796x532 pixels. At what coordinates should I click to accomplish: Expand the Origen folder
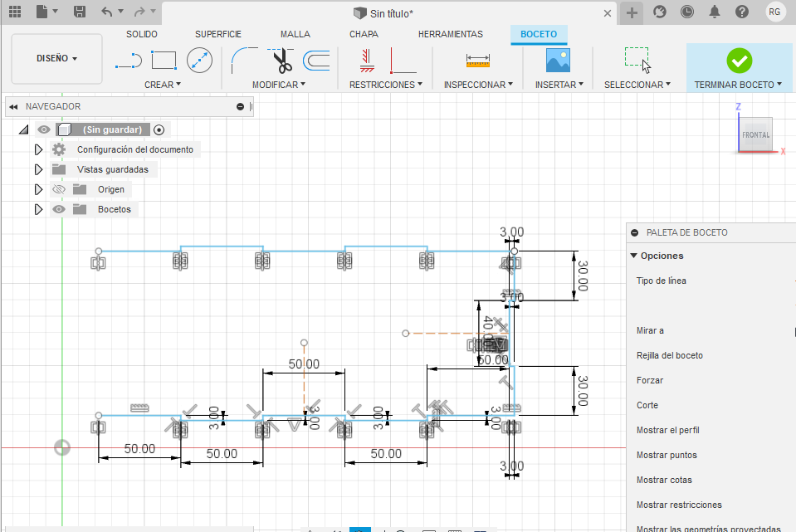click(38, 189)
